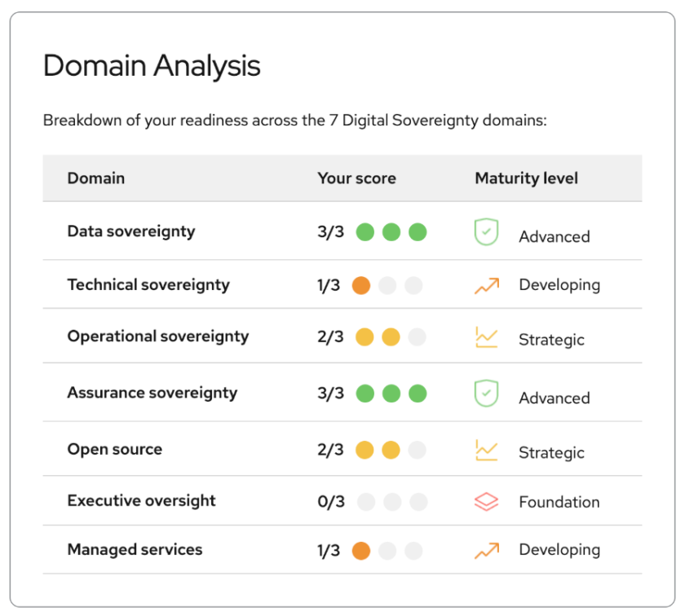Click the shield icon beside Data sovereignty

(486, 232)
